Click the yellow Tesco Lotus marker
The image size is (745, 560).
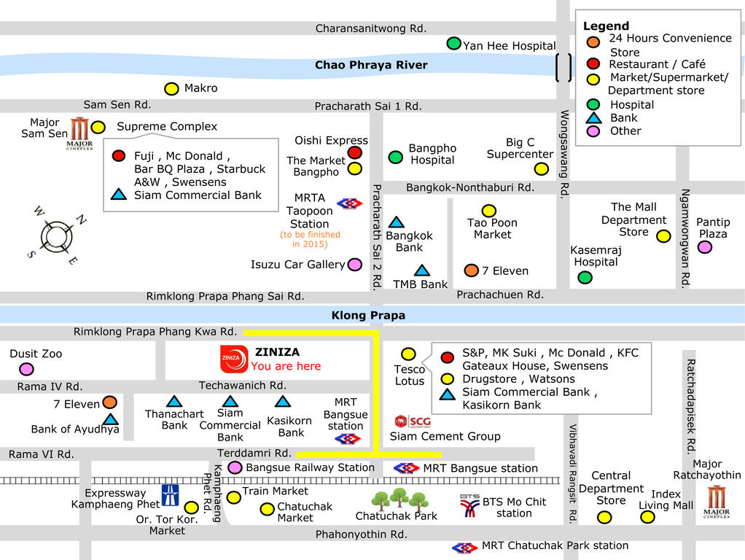(408, 354)
